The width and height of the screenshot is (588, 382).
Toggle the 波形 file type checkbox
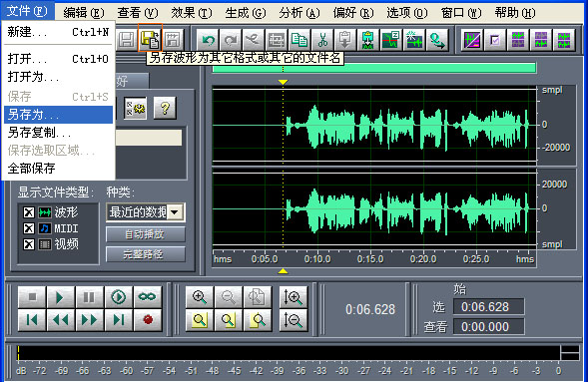pos(29,212)
